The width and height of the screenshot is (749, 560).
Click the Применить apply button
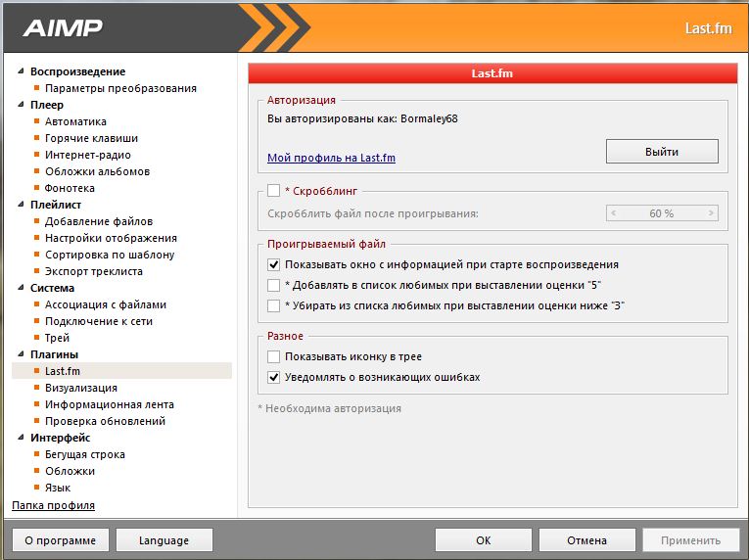[690, 540]
